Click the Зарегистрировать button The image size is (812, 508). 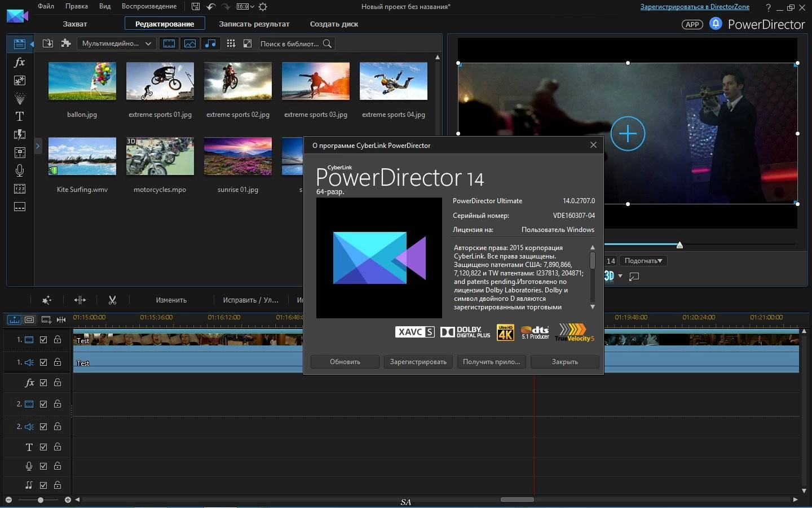418,362
